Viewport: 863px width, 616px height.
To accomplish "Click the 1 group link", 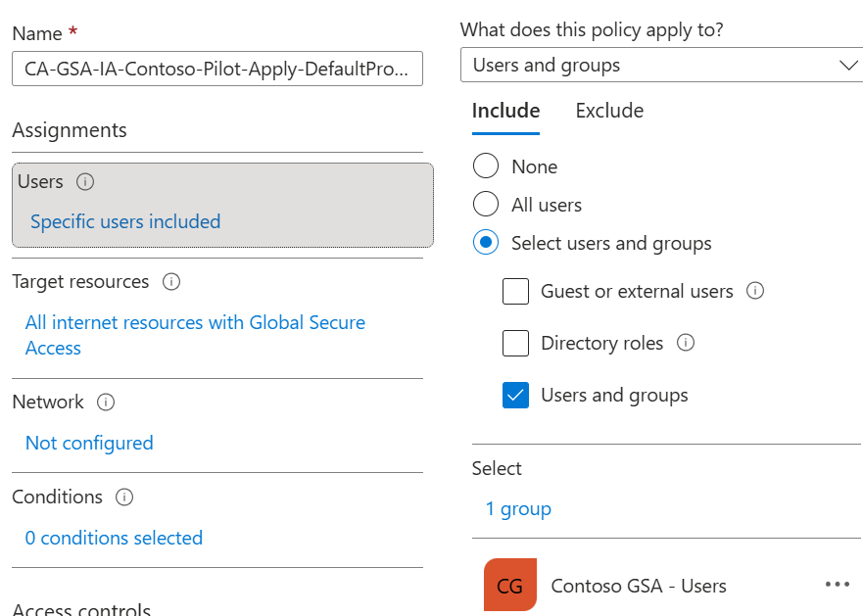I will click(518, 509).
